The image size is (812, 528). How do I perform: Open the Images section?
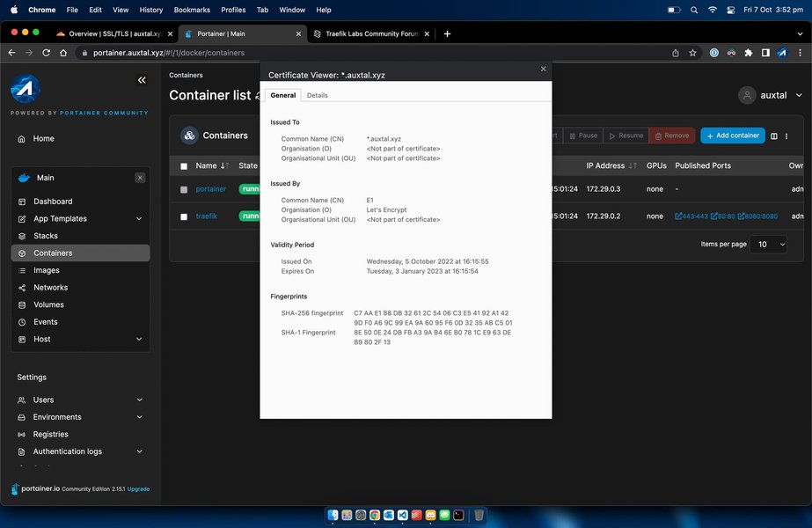(47, 270)
